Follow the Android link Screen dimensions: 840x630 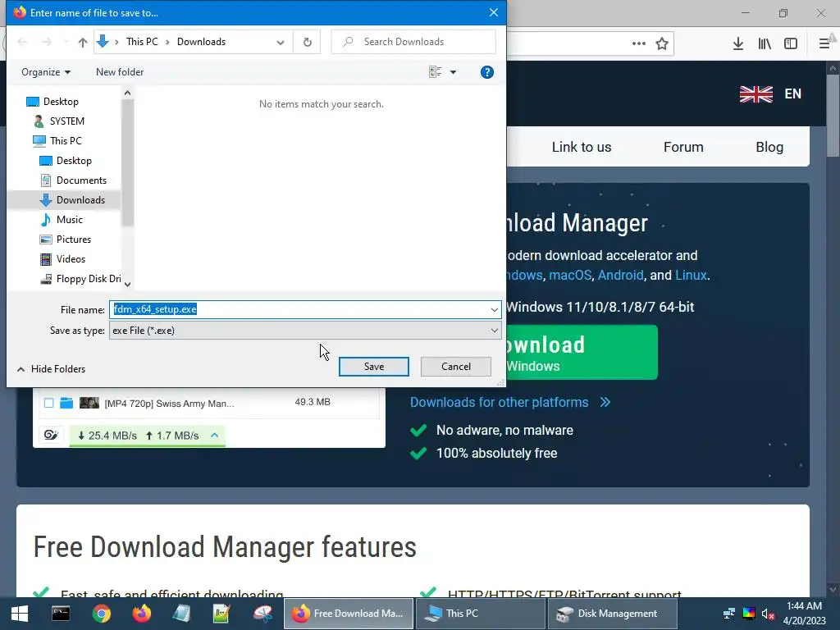point(620,276)
